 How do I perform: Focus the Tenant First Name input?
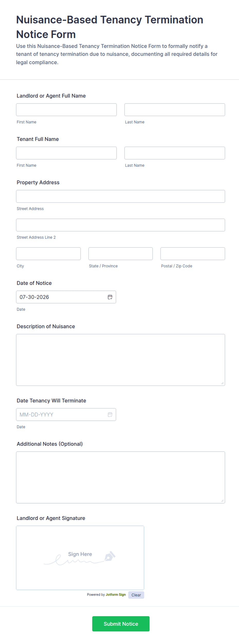point(66,153)
